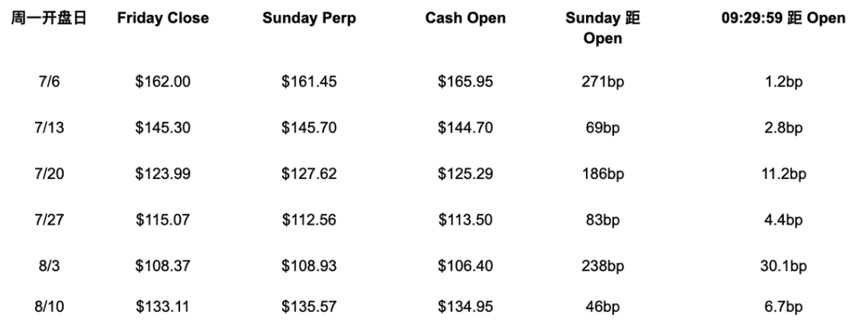Screen dimensions: 868x330
Task: Select the Sunday Perp column header
Action: point(309,18)
